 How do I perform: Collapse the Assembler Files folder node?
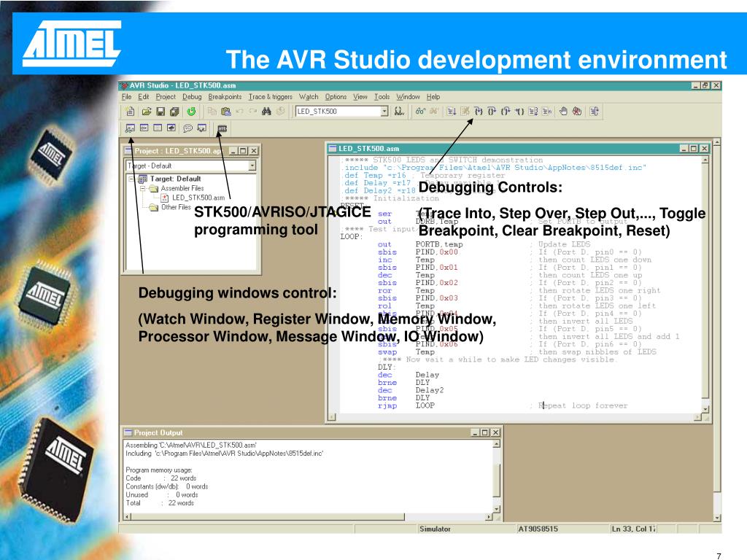[142, 189]
